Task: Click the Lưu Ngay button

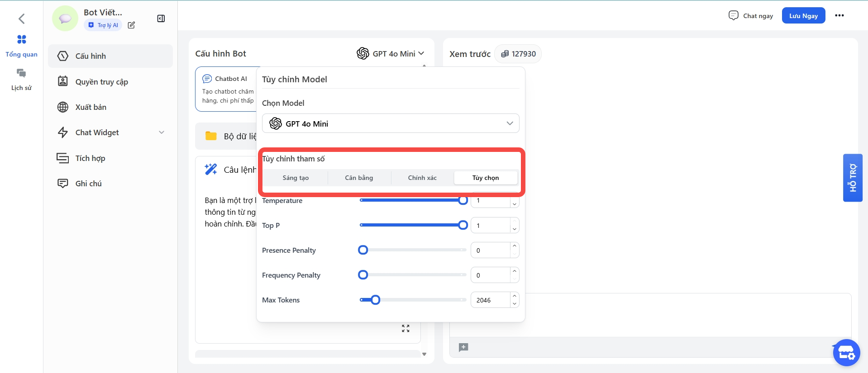Action: click(803, 15)
